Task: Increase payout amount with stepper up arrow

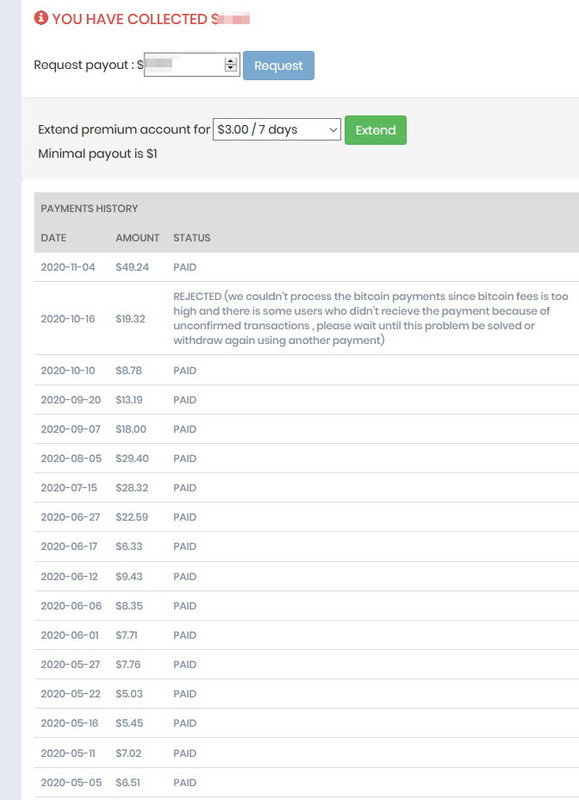Action: (231, 61)
